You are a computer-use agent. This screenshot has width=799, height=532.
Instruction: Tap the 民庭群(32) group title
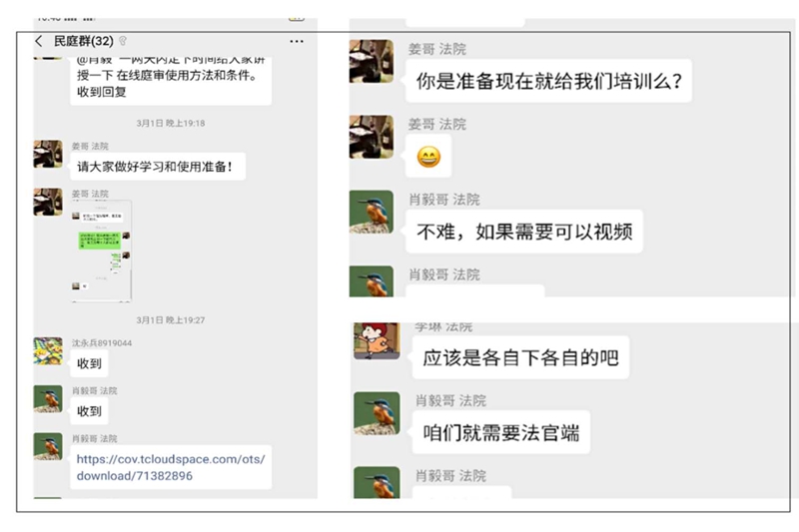84,41
